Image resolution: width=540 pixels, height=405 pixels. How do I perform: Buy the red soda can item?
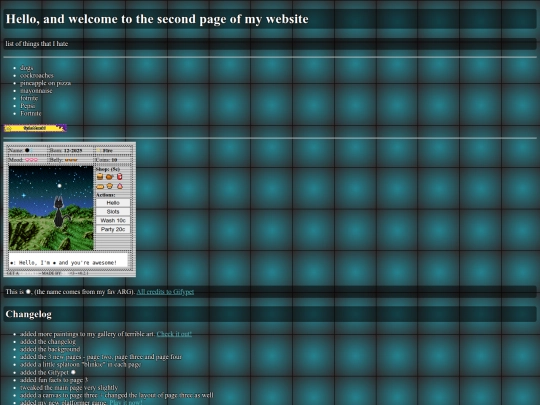(120, 177)
